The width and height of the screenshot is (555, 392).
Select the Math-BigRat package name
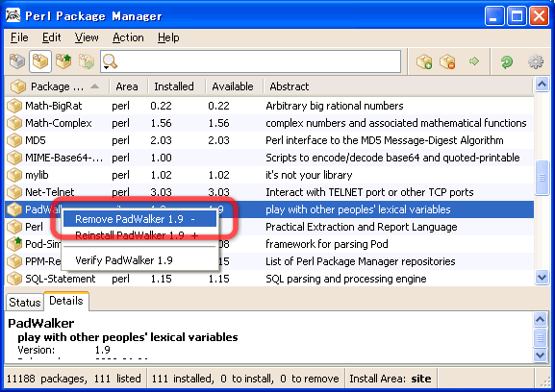coord(54,106)
